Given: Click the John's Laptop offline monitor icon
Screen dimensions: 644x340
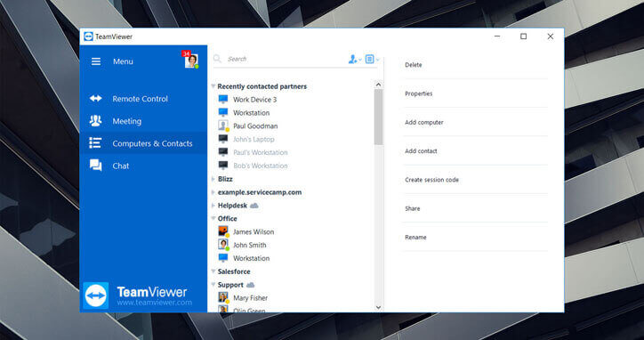Looking at the screenshot, I should (x=223, y=139).
